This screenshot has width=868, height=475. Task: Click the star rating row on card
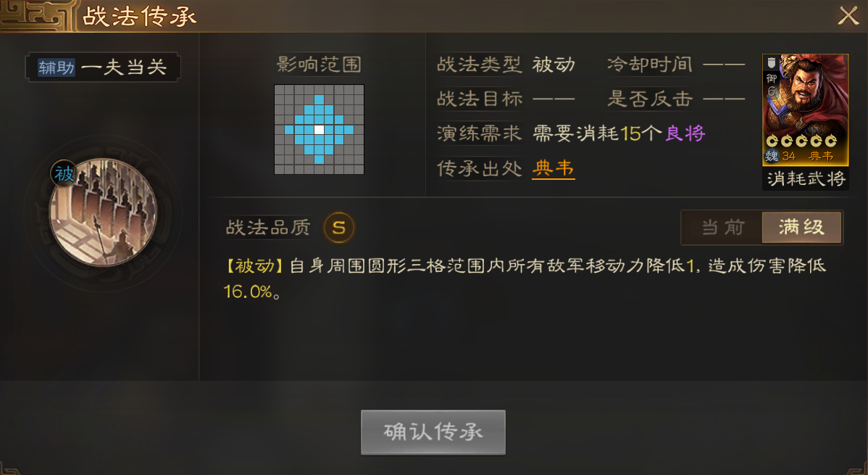(801, 141)
